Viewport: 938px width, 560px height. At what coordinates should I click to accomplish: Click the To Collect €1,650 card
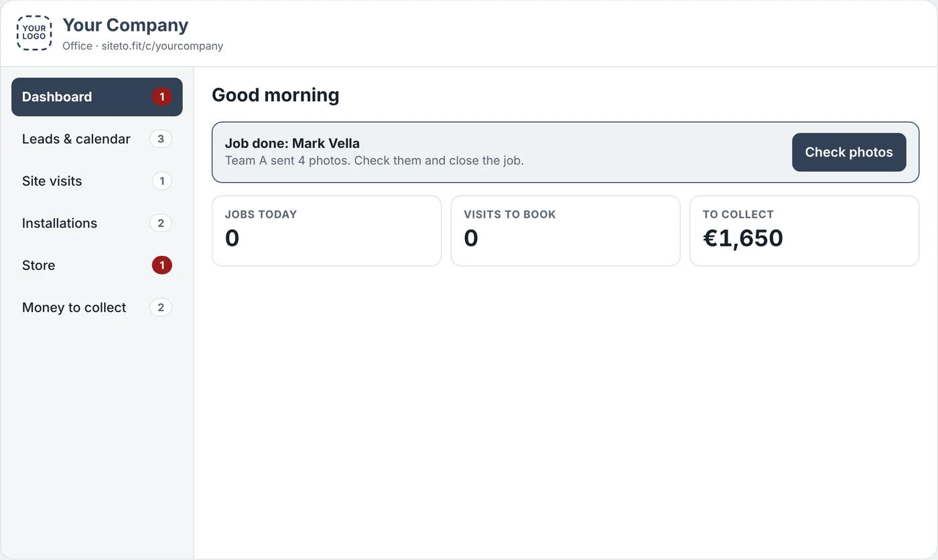pyautogui.click(x=804, y=231)
